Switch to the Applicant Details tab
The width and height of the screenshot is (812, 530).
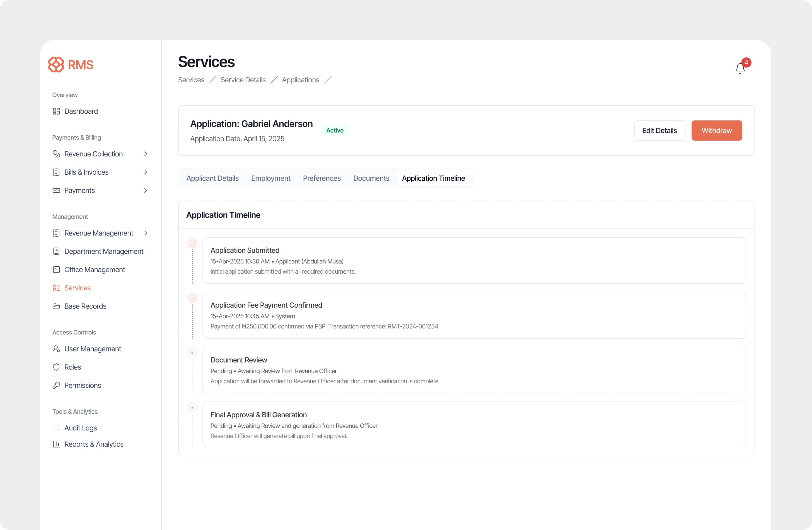tap(212, 178)
